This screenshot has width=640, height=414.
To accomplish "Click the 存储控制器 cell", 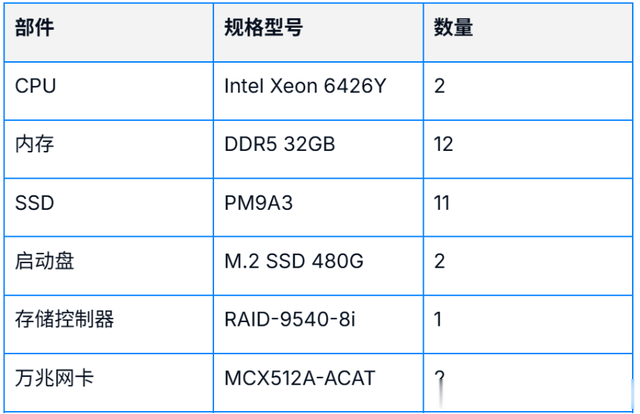I will 65,320.
